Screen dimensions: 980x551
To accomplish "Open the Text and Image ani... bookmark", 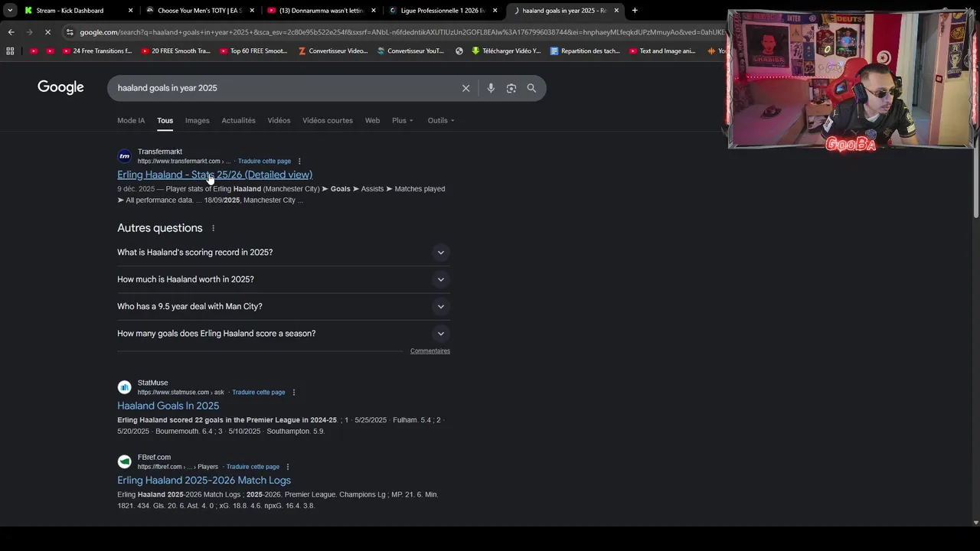I will point(662,51).
